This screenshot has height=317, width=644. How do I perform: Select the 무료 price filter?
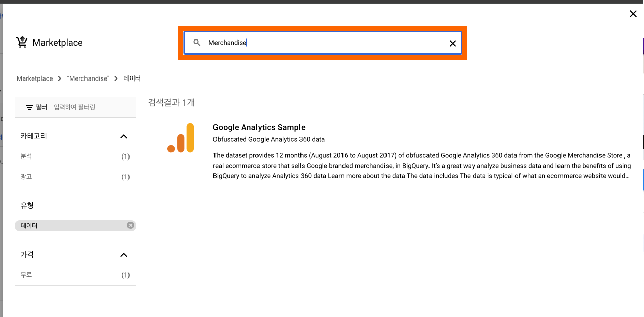click(x=75, y=275)
